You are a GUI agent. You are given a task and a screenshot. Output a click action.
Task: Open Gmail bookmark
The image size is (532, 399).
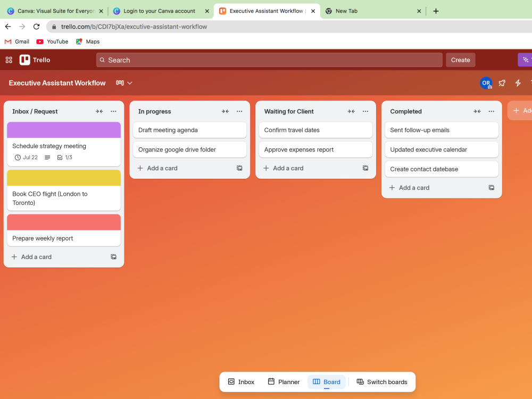17,41
